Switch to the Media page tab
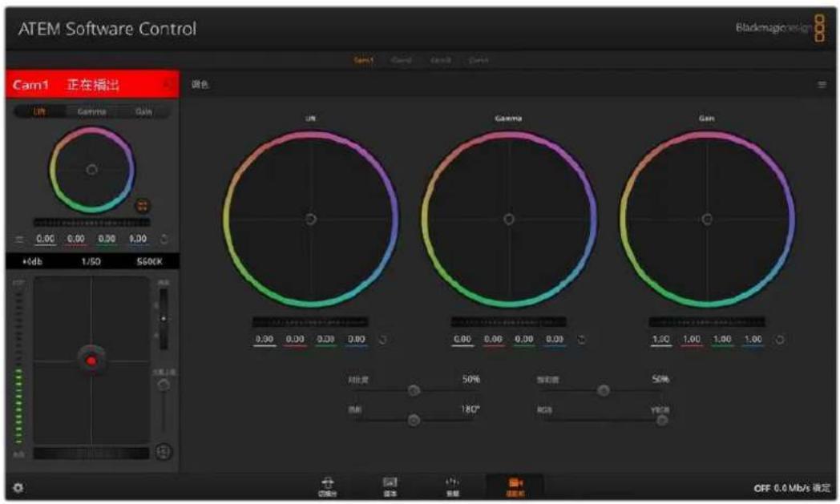Screen dimensions: 840x504 (x=390, y=486)
